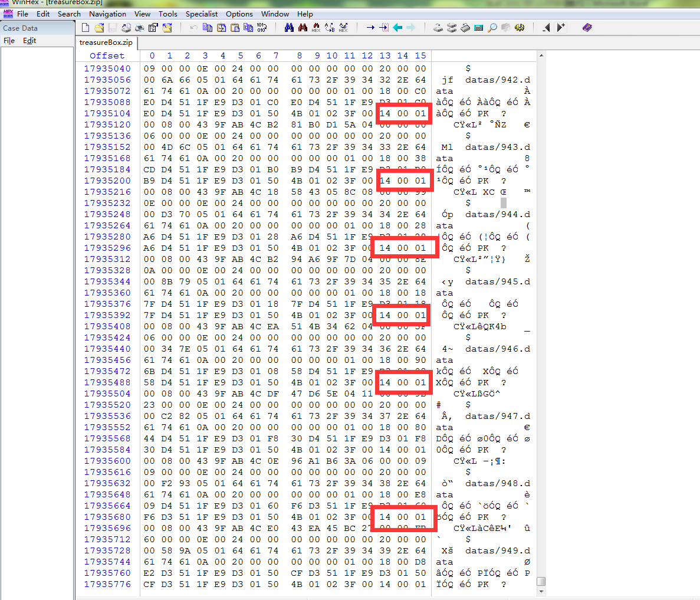The height and width of the screenshot is (600, 700).
Task: Open the Calculator icon in toolbar
Action: tap(479, 28)
